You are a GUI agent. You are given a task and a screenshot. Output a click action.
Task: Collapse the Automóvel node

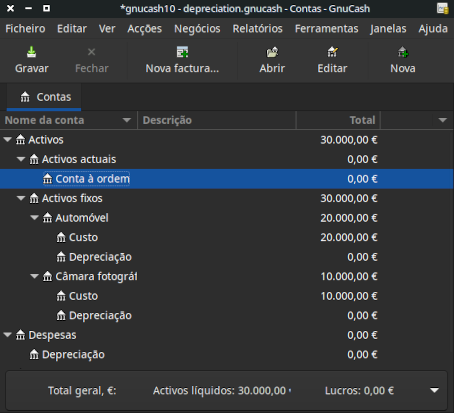click(x=34, y=218)
